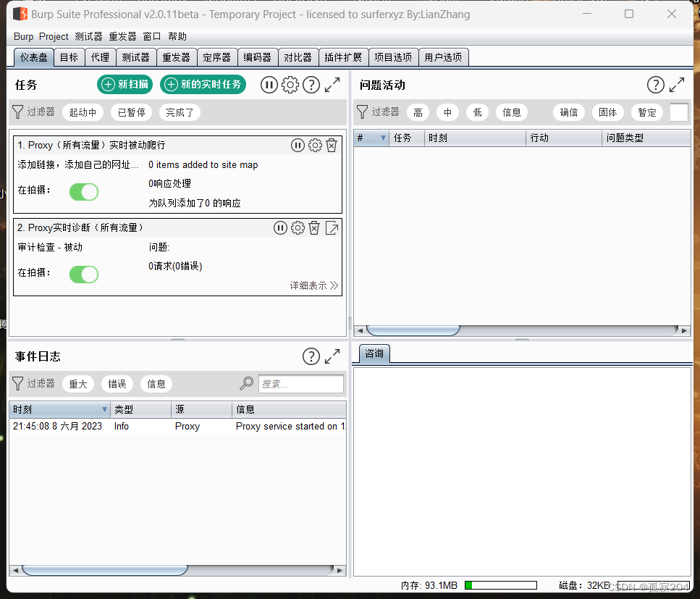Viewport: 700px width, 599px height.
Task: Click the 搜索 input field in 事件日志
Action: (301, 383)
